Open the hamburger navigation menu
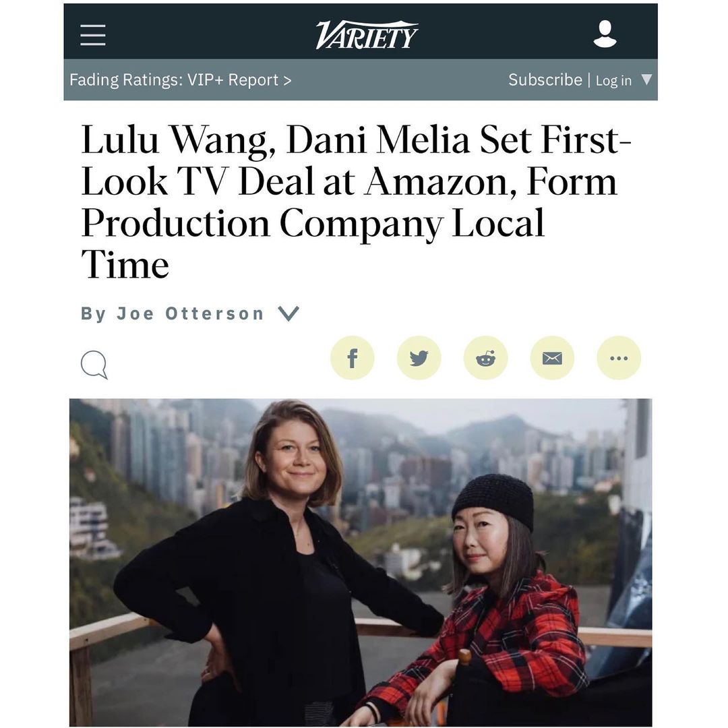728x728 pixels. pyautogui.click(x=93, y=35)
